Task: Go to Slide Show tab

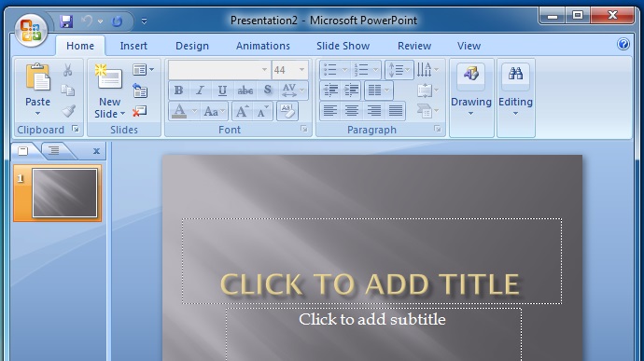Action: [x=343, y=46]
